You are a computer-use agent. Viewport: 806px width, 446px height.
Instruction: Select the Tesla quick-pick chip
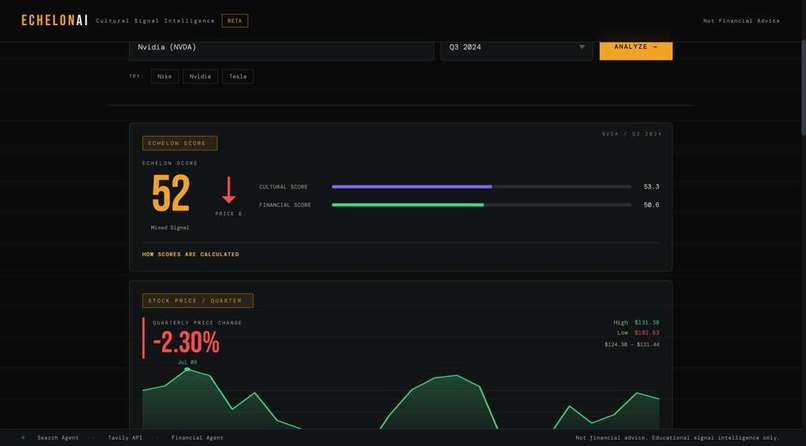coord(237,77)
